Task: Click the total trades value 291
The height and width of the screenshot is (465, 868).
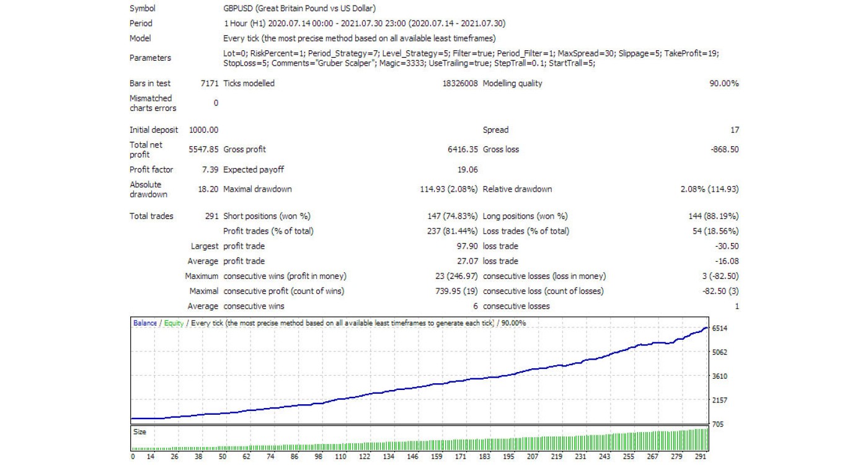Action: (211, 216)
